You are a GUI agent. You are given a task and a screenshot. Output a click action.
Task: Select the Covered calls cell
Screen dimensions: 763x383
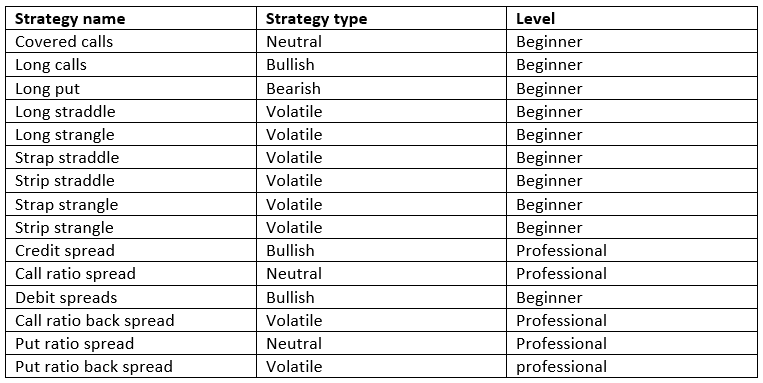(x=131, y=41)
